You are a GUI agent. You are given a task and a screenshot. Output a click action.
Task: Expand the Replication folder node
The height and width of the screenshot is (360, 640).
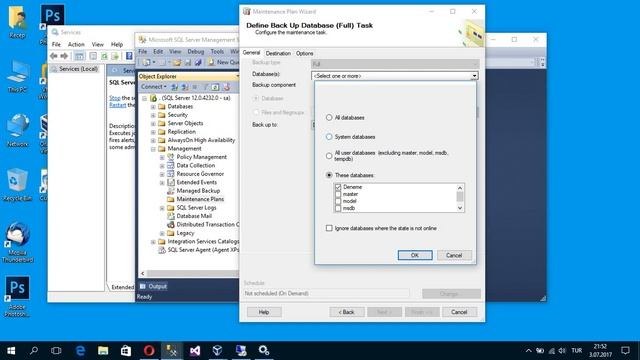153,132
